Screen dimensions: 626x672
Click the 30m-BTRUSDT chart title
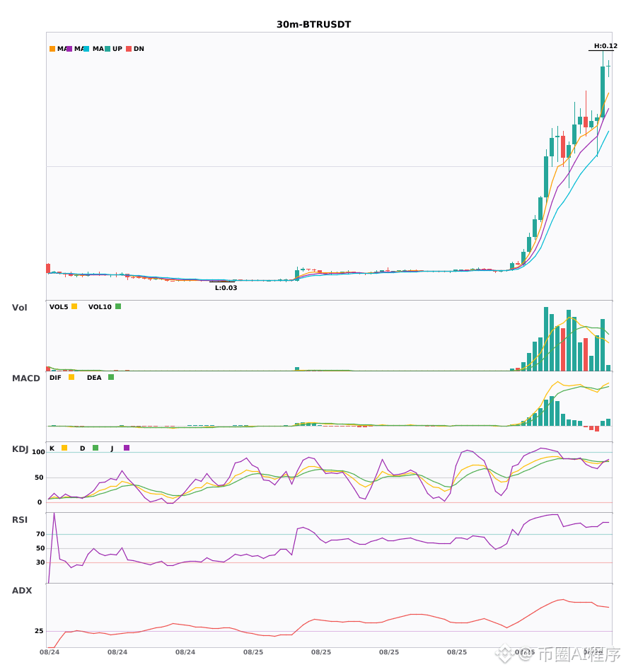click(x=313, y=25)
